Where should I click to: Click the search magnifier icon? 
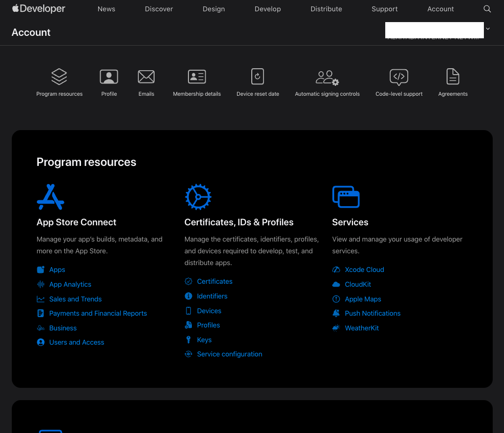(487, 9)
